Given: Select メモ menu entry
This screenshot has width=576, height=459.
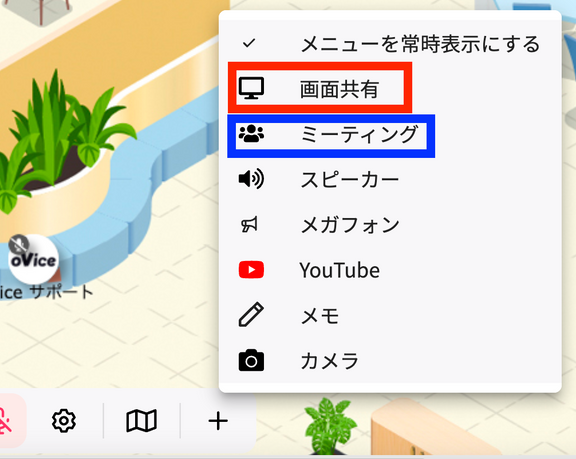Looking at the screenshot, I should pos(320,315).
